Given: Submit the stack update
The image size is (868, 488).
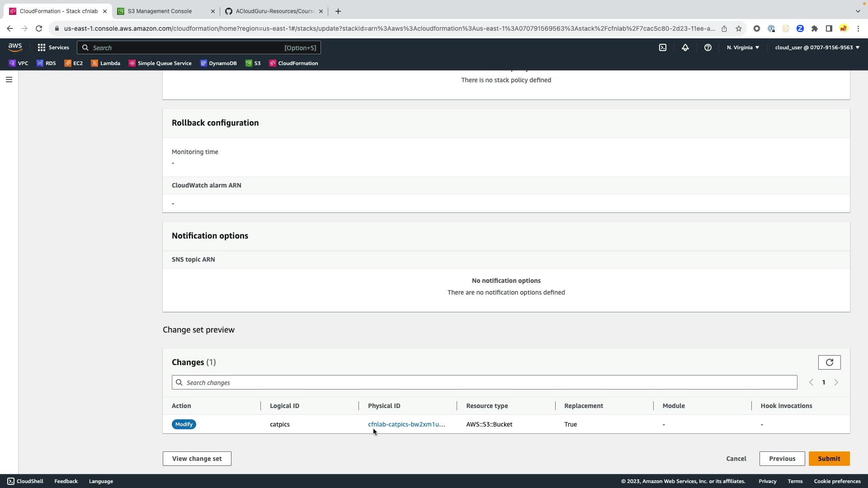Looking at the screenshot, I should (x=829, y=459).
